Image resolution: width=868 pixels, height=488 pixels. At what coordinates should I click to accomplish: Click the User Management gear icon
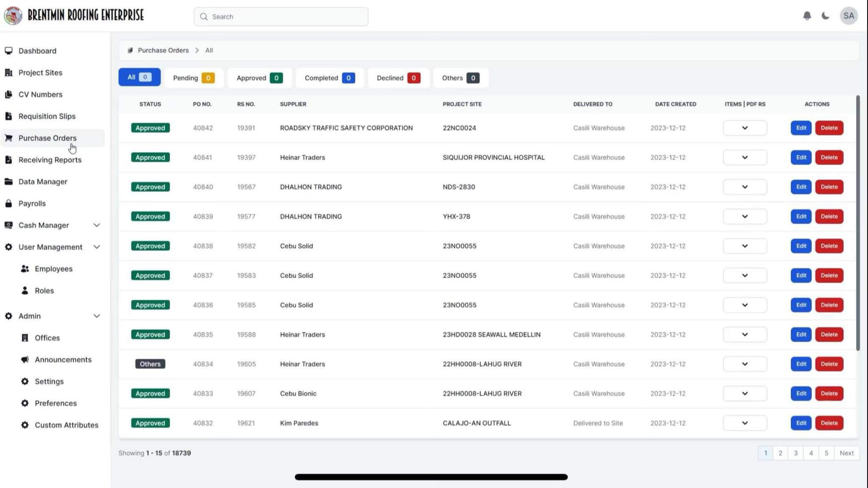(x=8, y=247)
